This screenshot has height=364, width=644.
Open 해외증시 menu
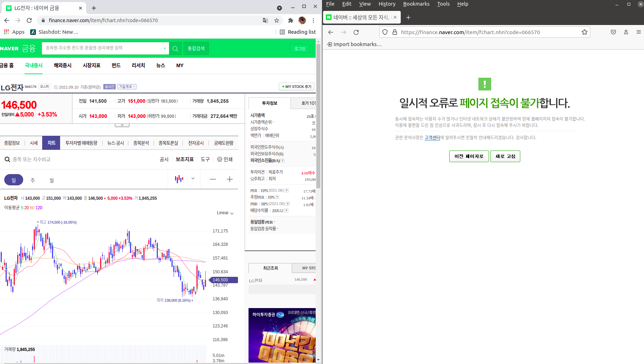click(63, 65)
